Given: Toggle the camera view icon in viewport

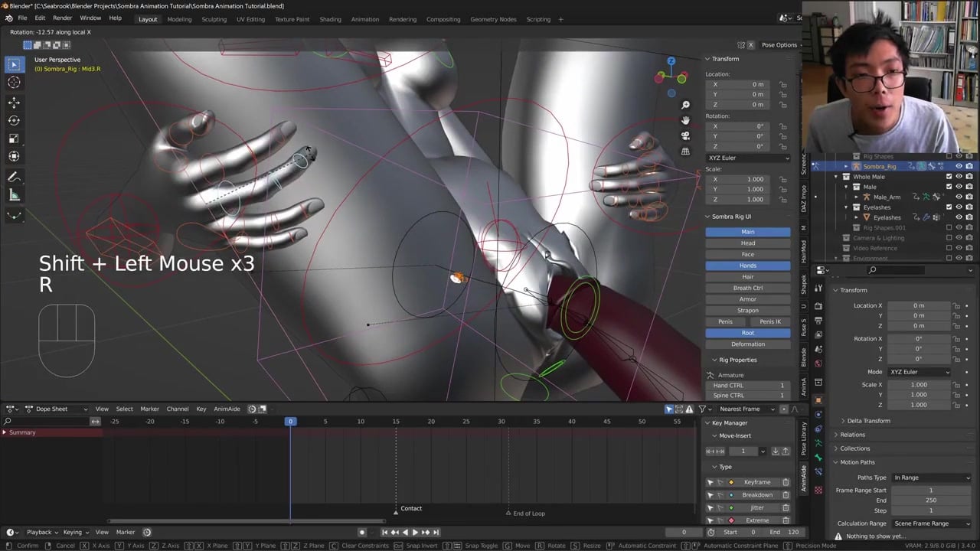Looking at the screenshot, I should tap(685, 135).
